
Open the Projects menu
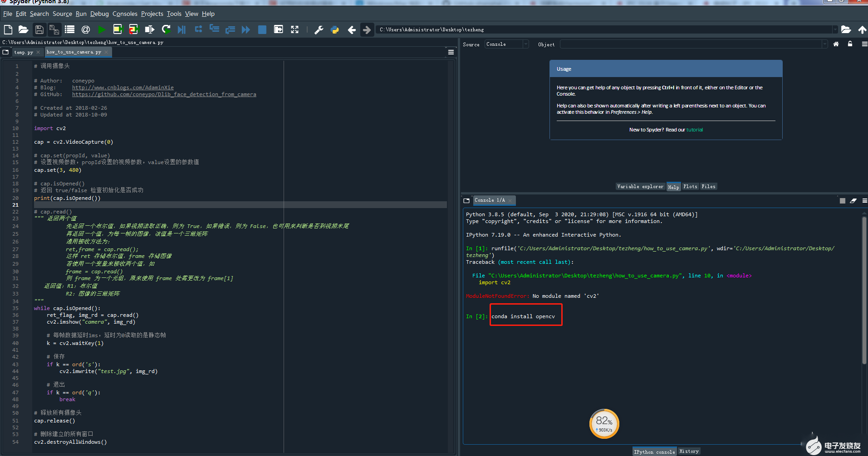click(152, 14)
